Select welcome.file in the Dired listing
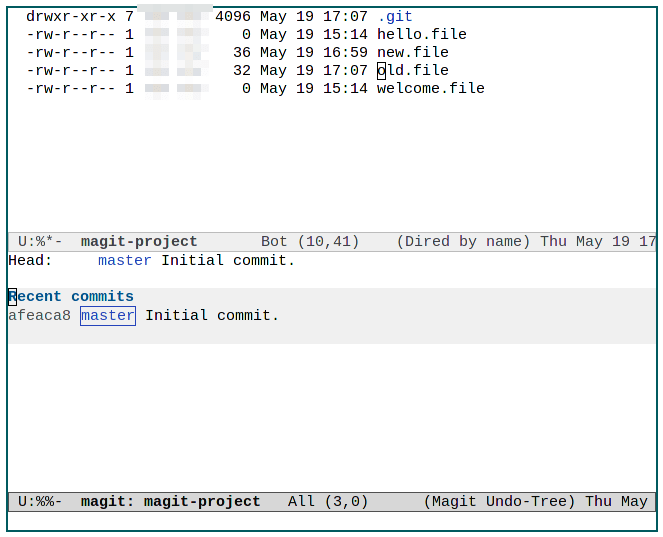Image resolution: width=663 pixels, height=537 pixels. point(430,88)
